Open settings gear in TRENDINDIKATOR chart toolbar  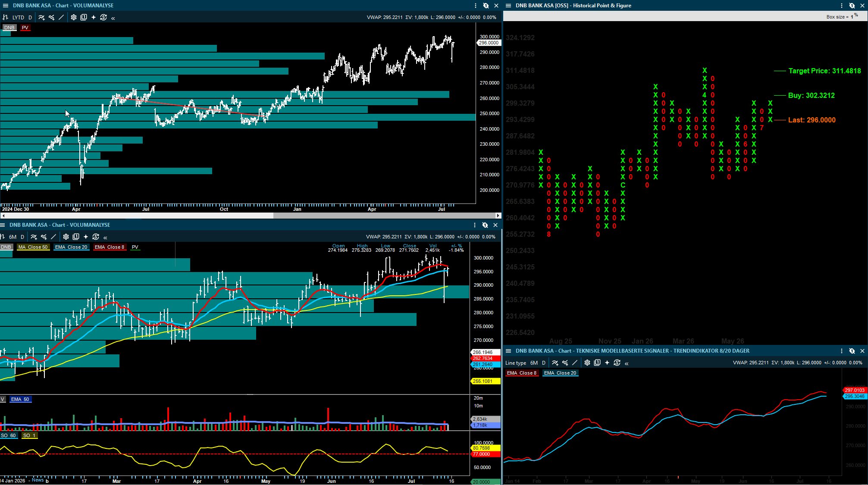587,363
